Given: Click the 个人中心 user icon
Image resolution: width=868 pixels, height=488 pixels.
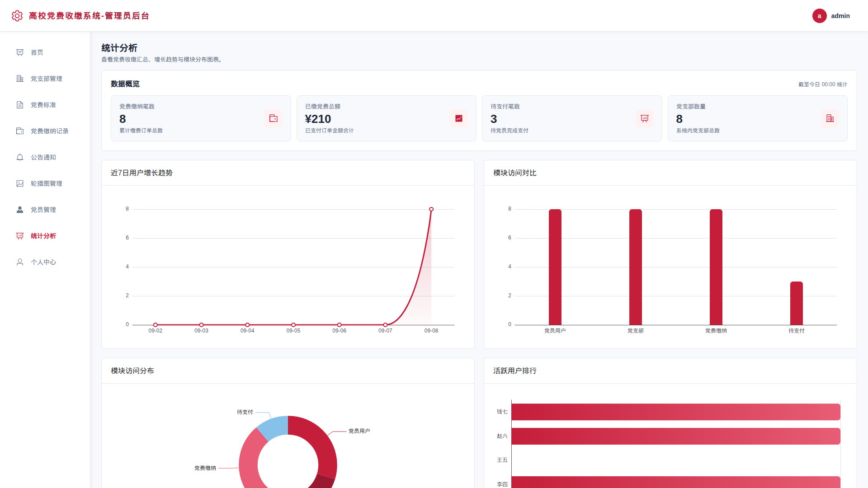Looking at the screenshot, I should click(x=20, y=262).
